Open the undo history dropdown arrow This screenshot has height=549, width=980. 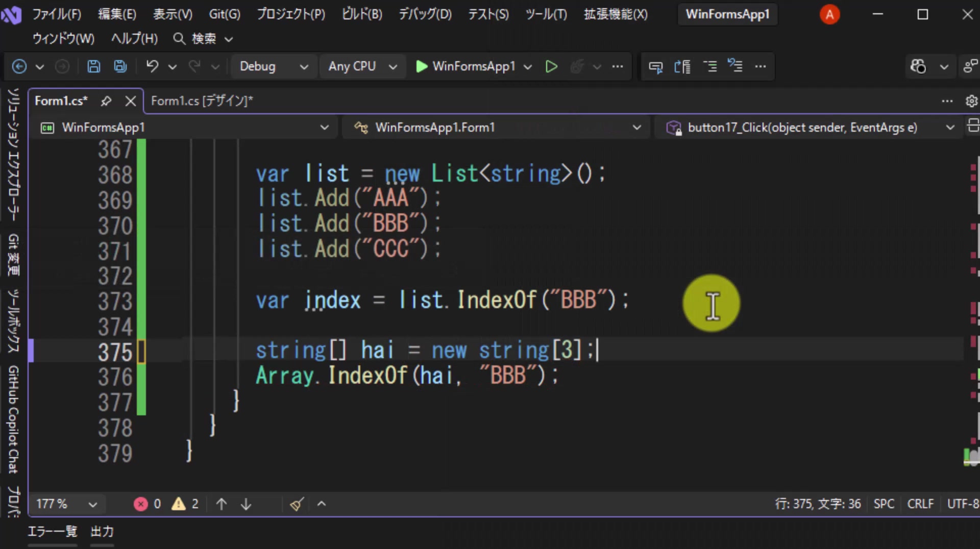point(173,67)
